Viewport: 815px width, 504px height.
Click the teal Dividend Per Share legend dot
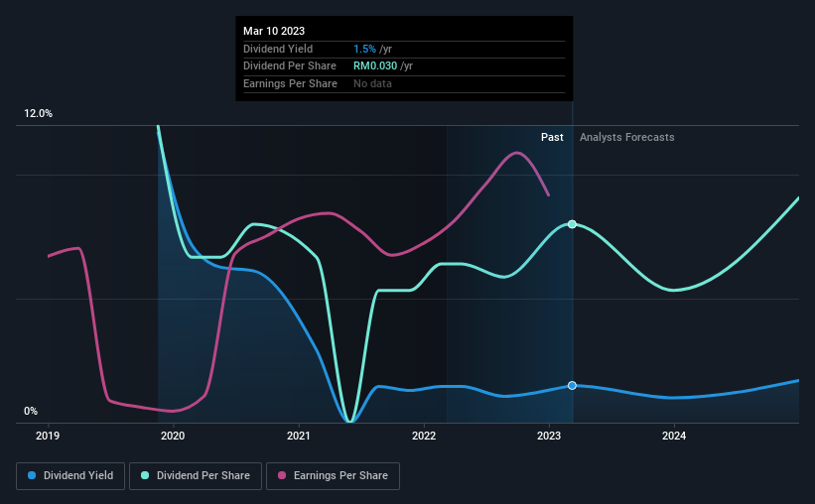[x=145, y=475]
